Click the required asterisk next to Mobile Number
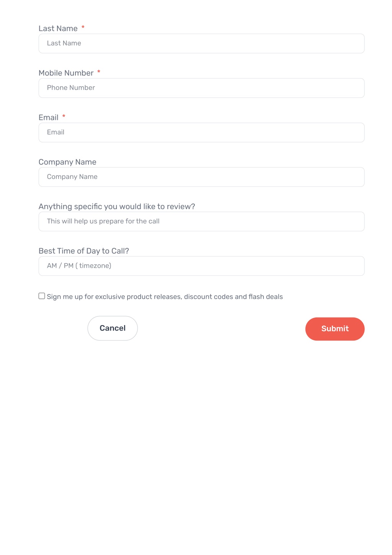This screenshot has height=555, width=392. (x=99, y=72)
